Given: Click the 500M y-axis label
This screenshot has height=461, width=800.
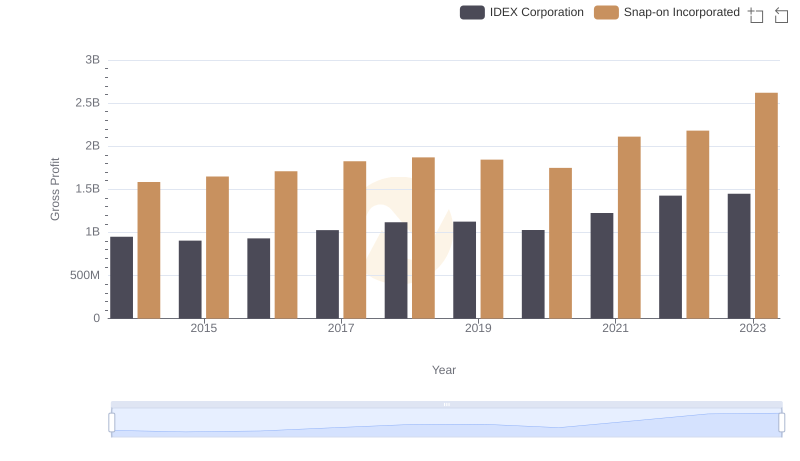Looking at the screenshot, I should pos(85,275).
